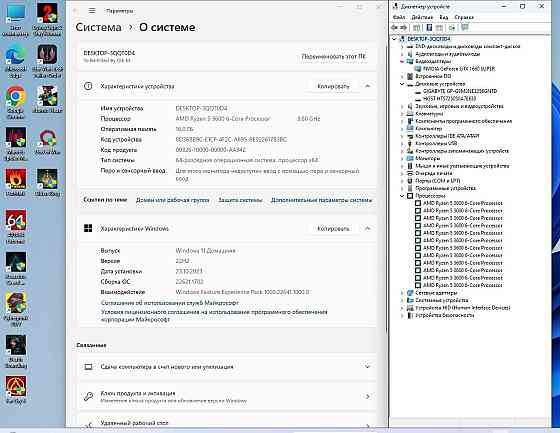Select Компьютер category in device tree
The height and width of the screenshot is (433, 560).
pyautogui.click(x=429, y=128)
